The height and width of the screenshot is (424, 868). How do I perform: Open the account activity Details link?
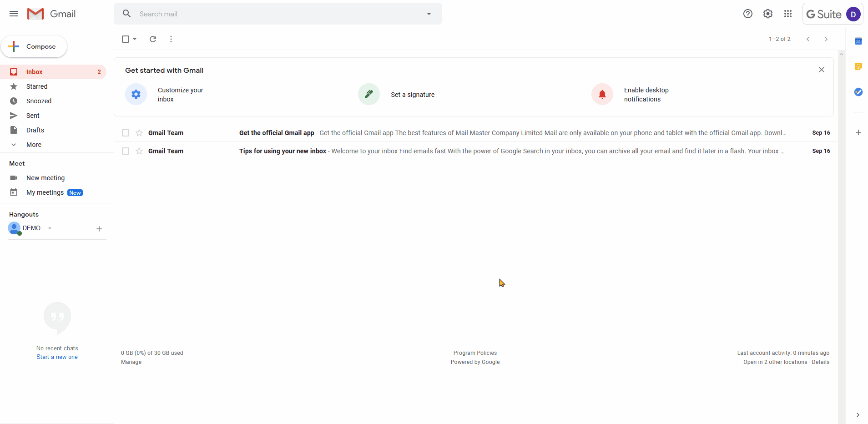coord(821,362)
